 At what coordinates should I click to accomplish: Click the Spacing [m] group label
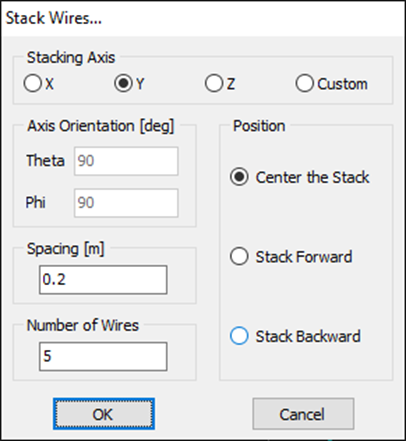point(66,249)
